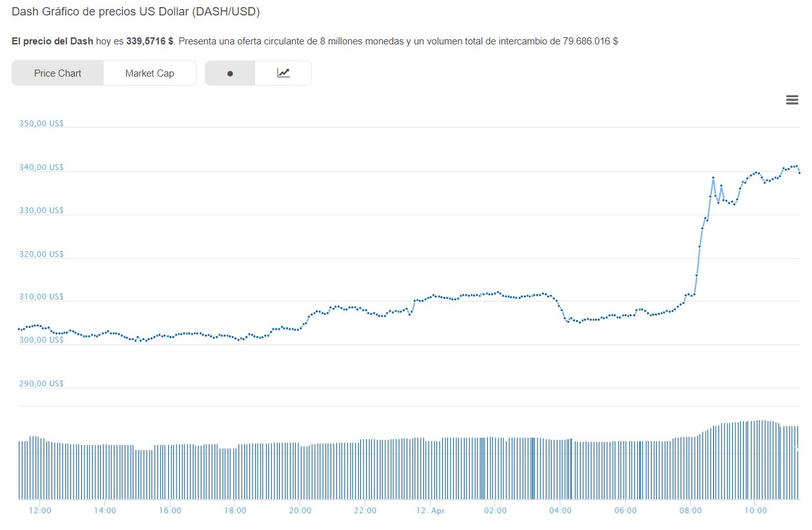Screen dimensions: 812x530
Task: Click the 12:00 time axis label
Action: pyautogui.click(x=40, y=511)
